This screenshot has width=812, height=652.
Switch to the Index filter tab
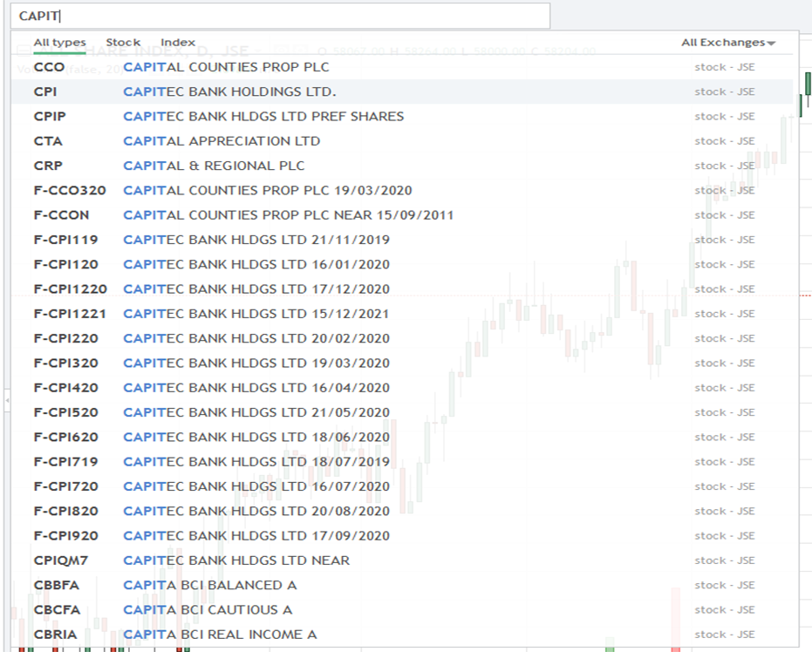click(x=178, y=43)
